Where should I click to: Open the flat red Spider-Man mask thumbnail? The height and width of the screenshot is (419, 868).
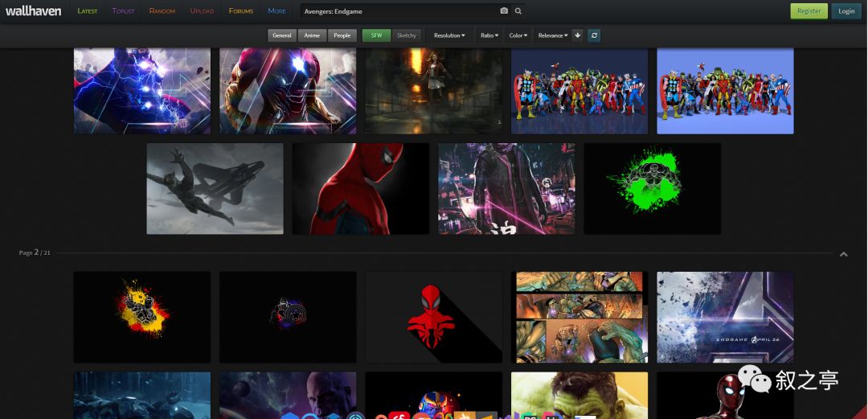click(434, 317)
